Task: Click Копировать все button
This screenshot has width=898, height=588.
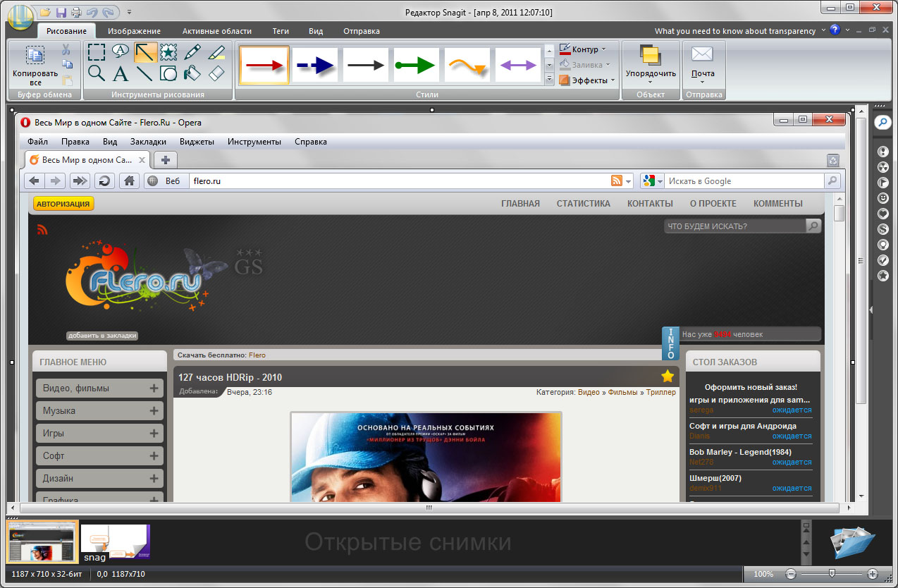Action: click(35, 66)
